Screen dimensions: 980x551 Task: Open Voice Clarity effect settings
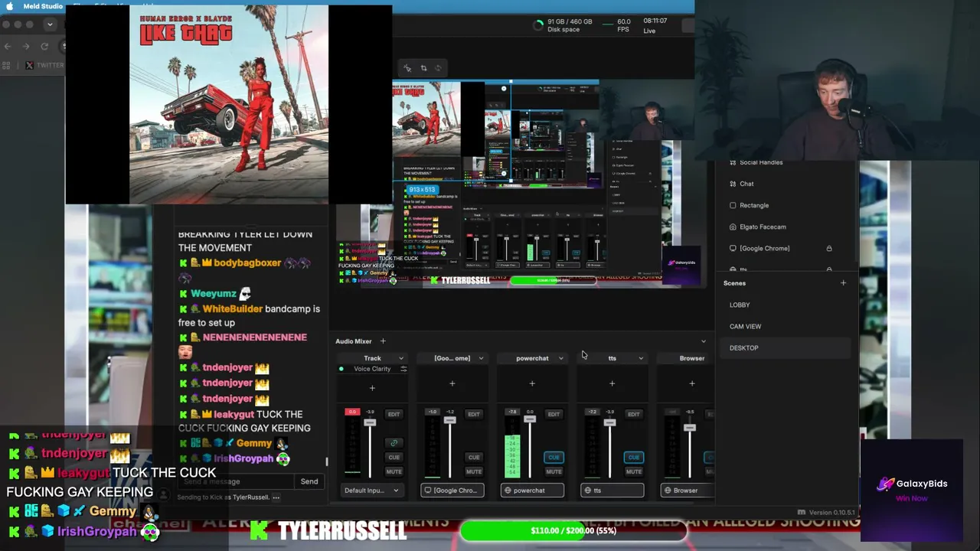coord(403,369)
